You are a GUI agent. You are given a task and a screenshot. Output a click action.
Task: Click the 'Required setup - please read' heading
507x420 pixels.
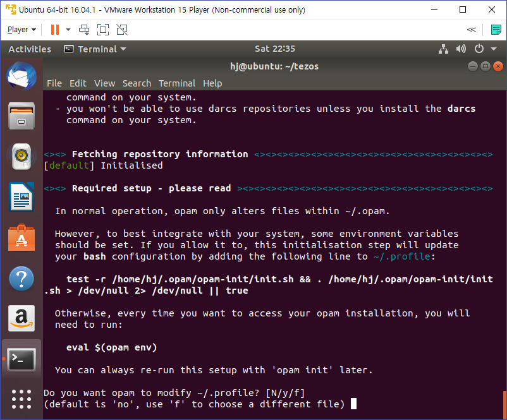[151, 188]
